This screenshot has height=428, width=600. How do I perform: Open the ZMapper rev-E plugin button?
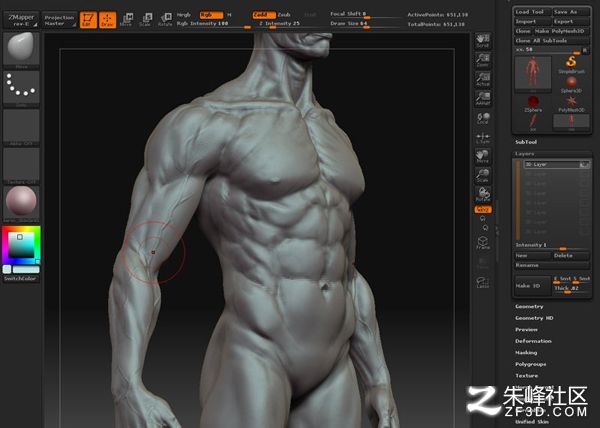pos(21,20)
